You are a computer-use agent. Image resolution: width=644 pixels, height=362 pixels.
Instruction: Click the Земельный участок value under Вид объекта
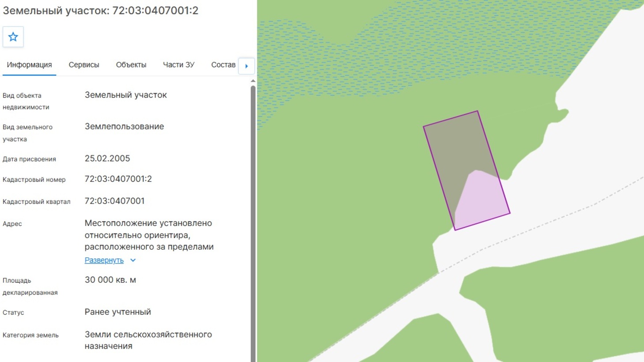tap(126, 95)
